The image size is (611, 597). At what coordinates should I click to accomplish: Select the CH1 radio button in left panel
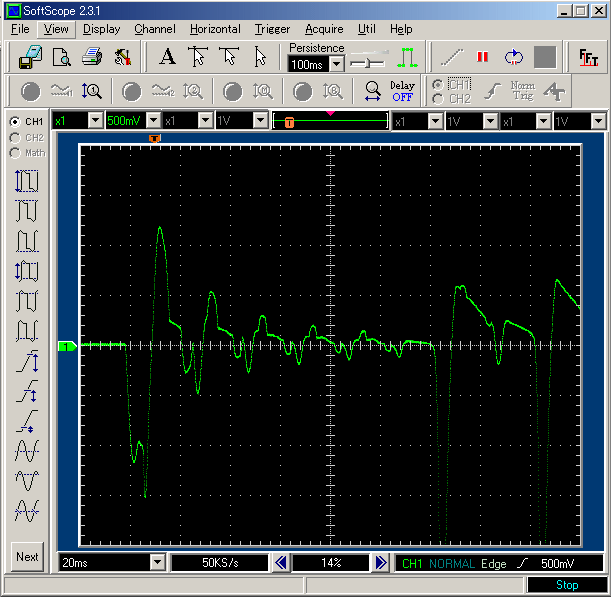pyautogui.click(x=15, y=121)
